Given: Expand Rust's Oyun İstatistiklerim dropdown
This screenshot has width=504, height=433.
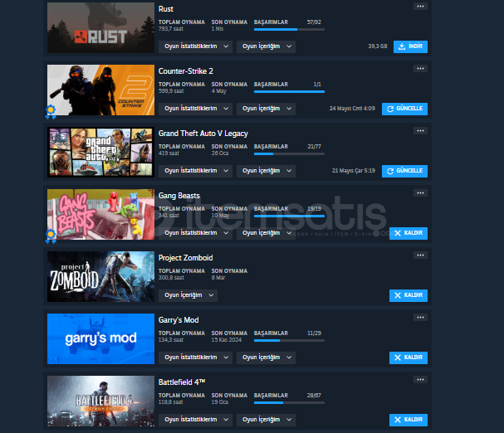Looking at the screenshot, I should [x=195, y=46].
